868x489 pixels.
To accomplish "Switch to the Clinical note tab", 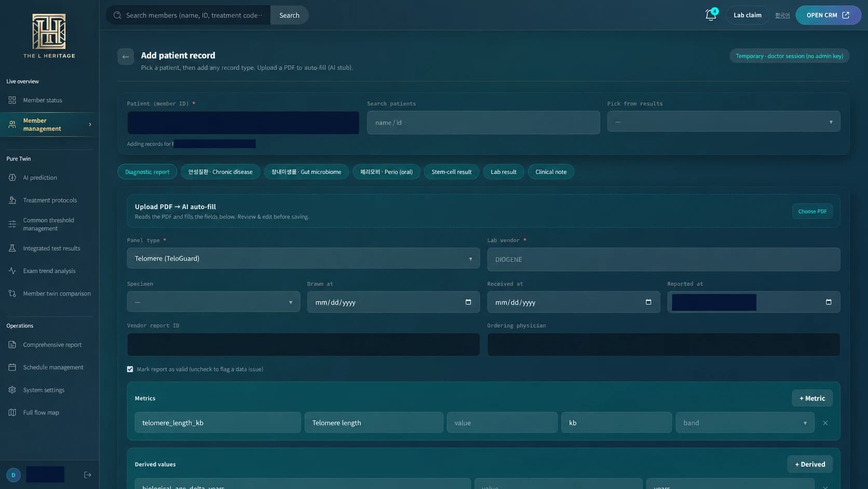I will pos(551,172).
